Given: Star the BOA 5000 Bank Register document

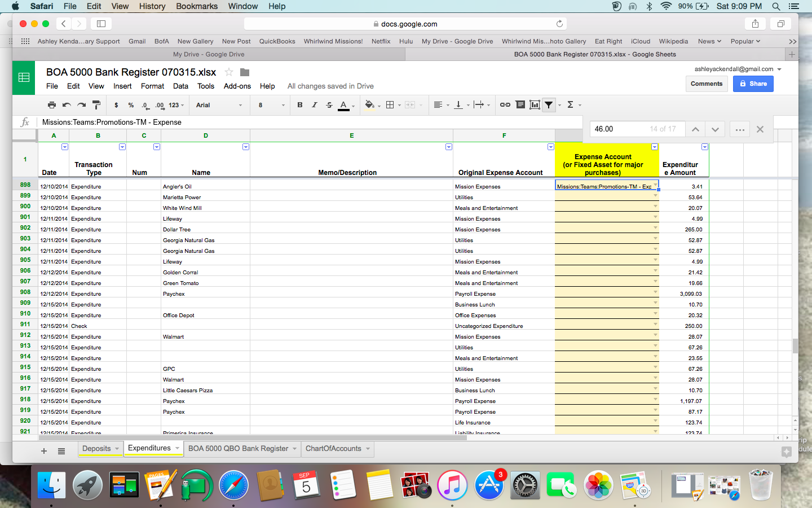Looking at the screenshot, I should click(229, 72).
